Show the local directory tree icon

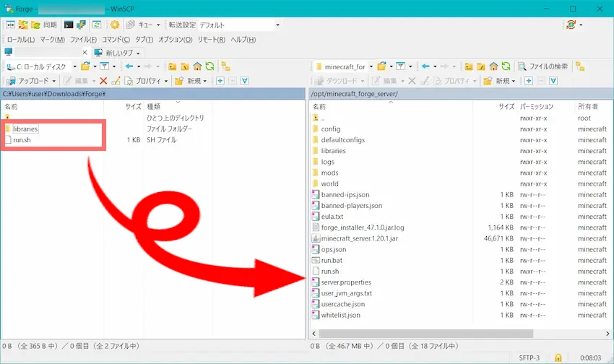[226, 66]
